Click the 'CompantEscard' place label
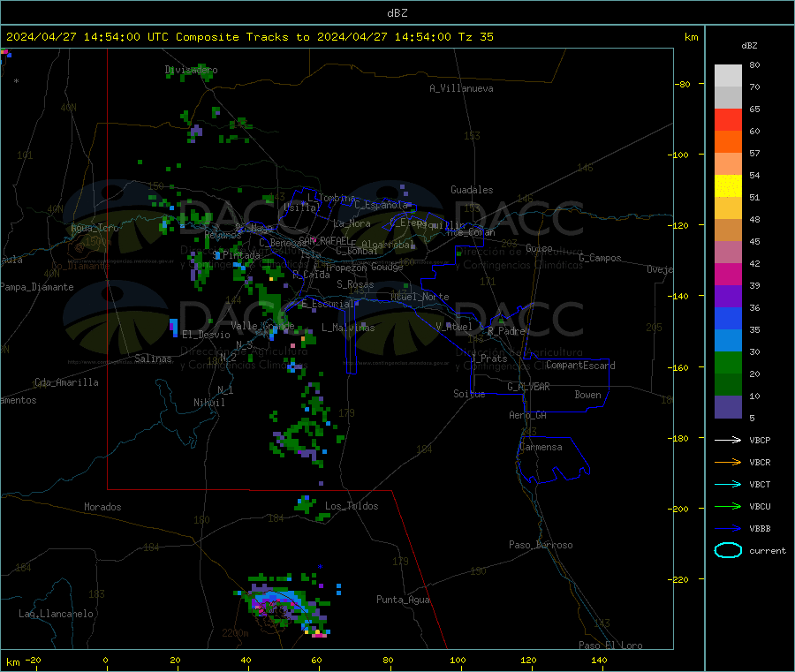Screen dimensions: 795x672 pyautogui.click(x=580, y=365)
